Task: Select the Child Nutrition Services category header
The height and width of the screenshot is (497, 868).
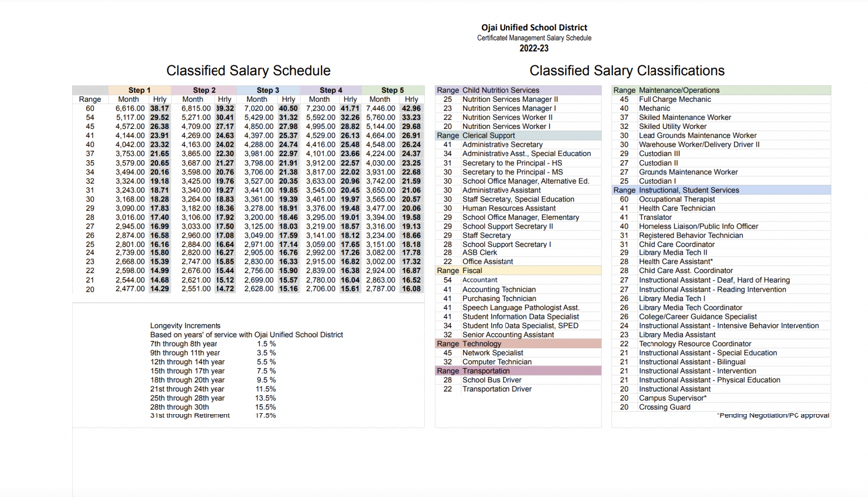Action: pos(501,90)
